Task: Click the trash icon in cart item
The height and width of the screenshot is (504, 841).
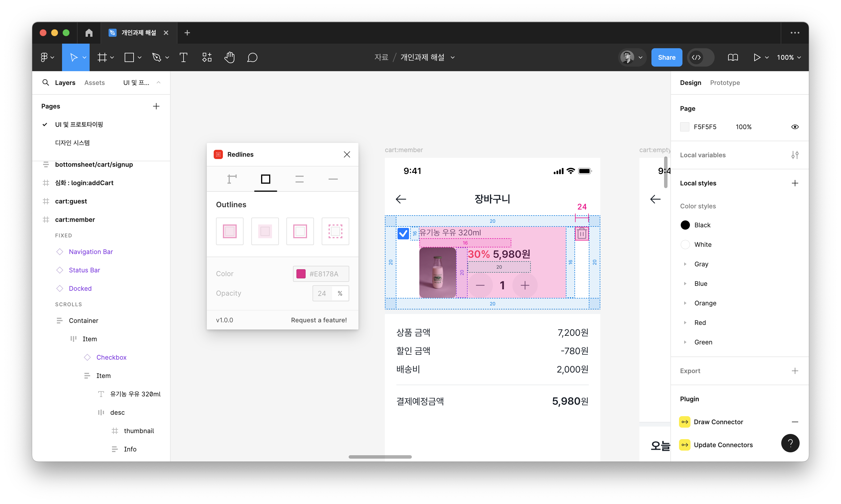Action: [582, 233]
